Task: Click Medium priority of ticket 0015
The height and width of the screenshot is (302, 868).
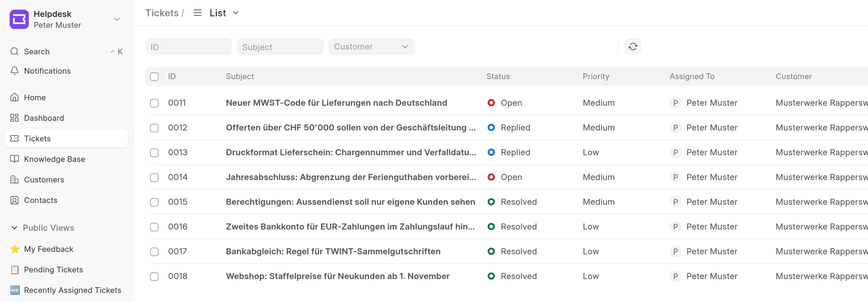Action: click(599, 202)
